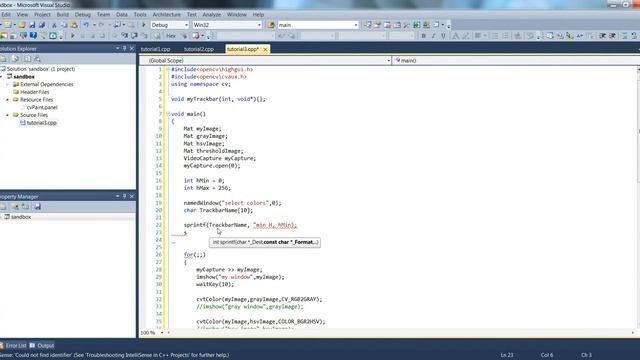Click the Save icon in Property Manager toolbar

point(38,207)
